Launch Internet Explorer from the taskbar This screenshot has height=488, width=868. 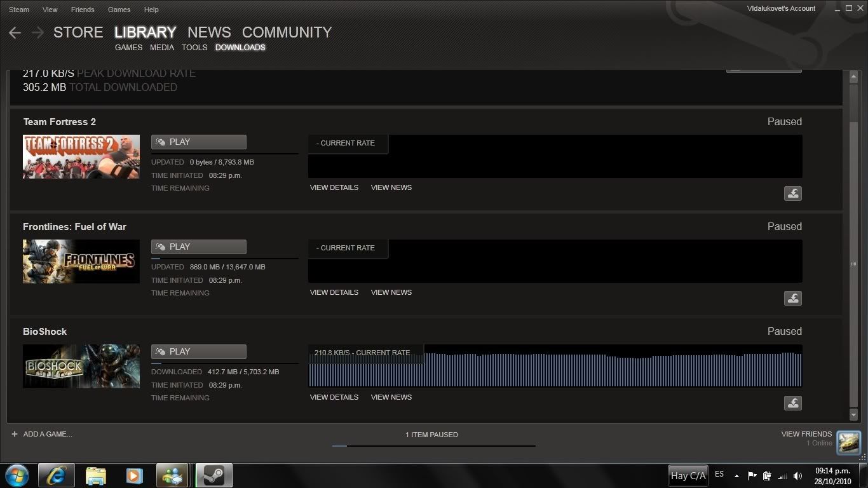tap(56, 475)
